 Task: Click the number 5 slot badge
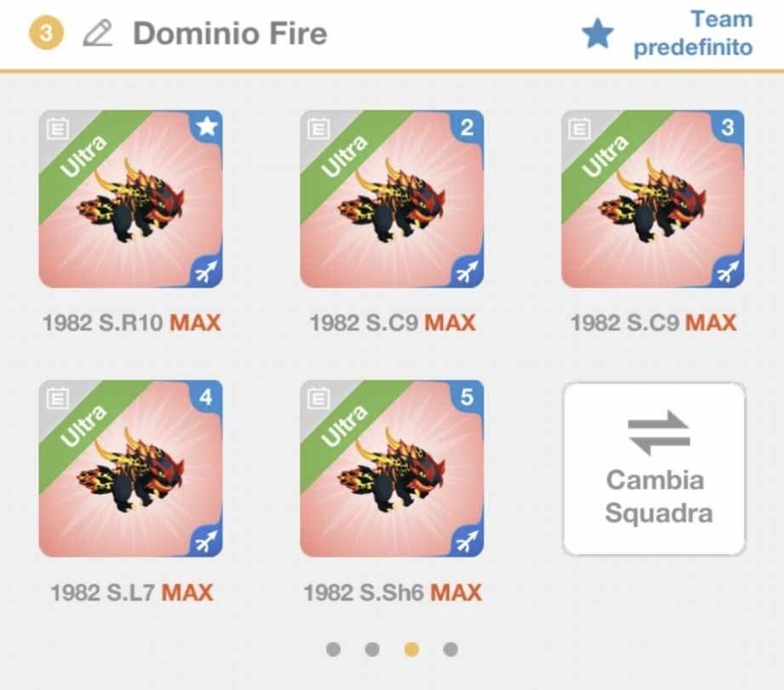point(467,397)
